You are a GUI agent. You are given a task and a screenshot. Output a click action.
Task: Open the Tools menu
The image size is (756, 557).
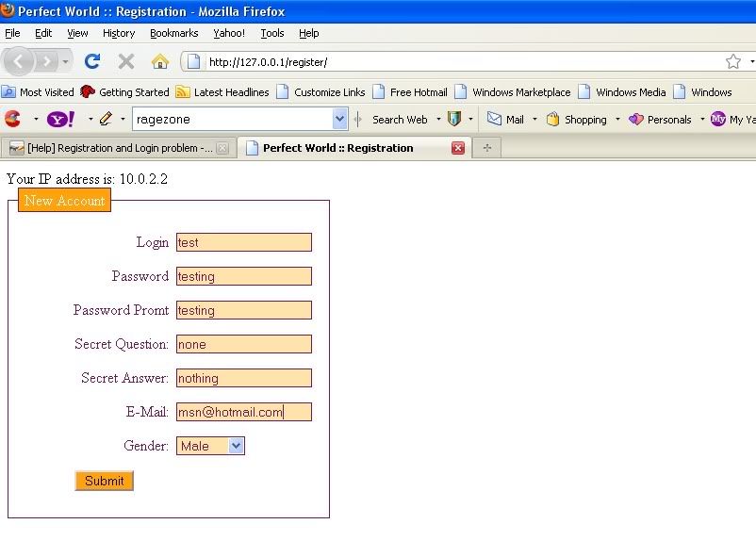click(271, 33)
